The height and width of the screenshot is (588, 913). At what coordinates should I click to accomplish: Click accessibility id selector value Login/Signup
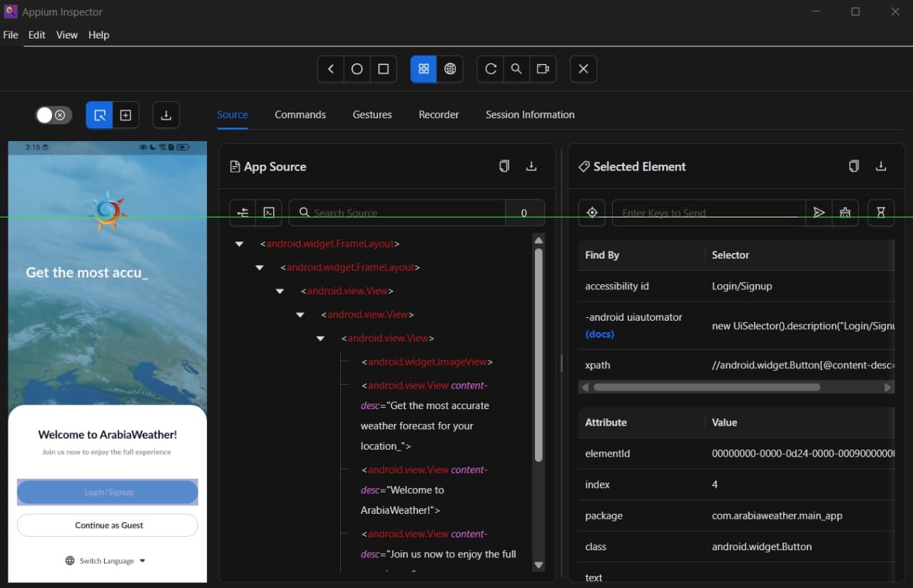click(x=742, y=286)
